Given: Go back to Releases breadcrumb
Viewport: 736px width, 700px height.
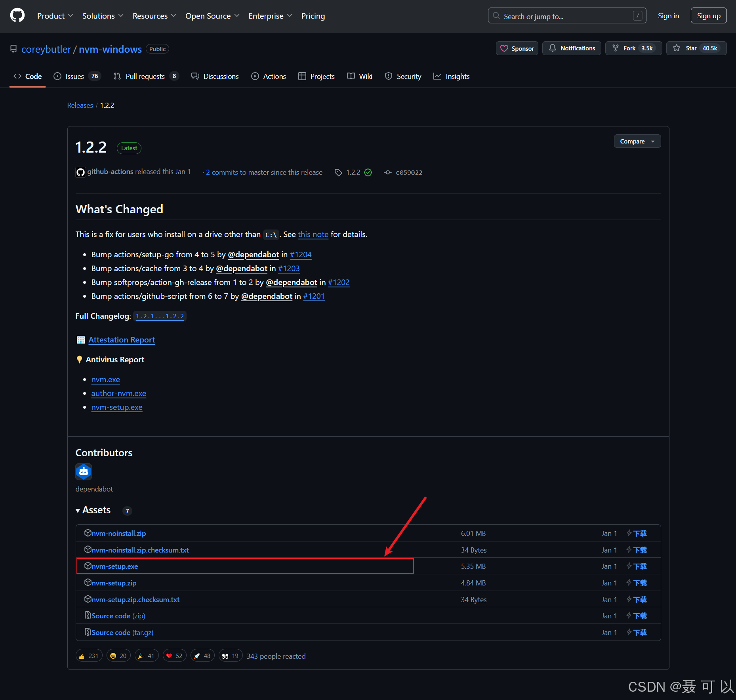Looking at the screenshot, I should 80,105.
